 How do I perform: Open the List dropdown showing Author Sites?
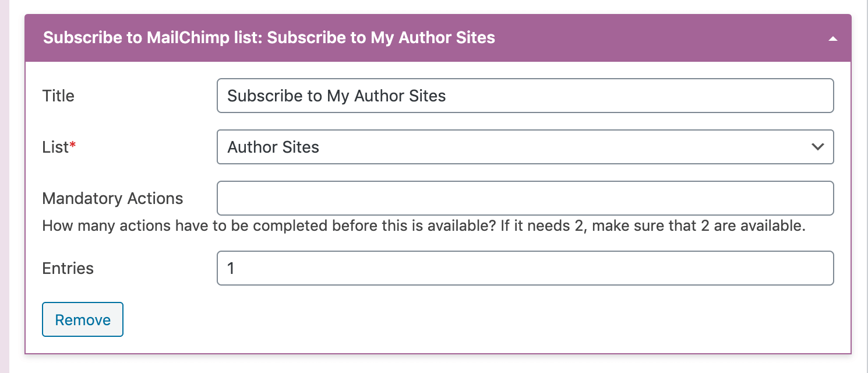click(x=524, y=147)
